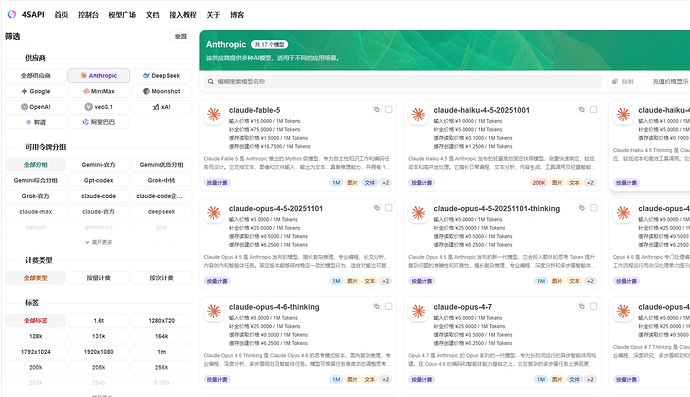The height and width of the screenshot is (397, 690).
Task: Expand +2 tags on the claude-opus-4-7 card
Action: pyautogui.click(x=590, y=379)
